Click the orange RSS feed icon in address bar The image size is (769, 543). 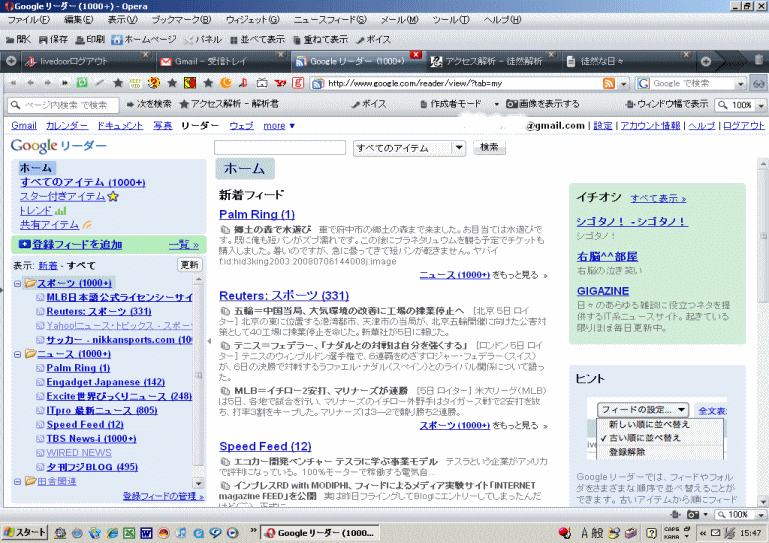click(x=609, y=83)
